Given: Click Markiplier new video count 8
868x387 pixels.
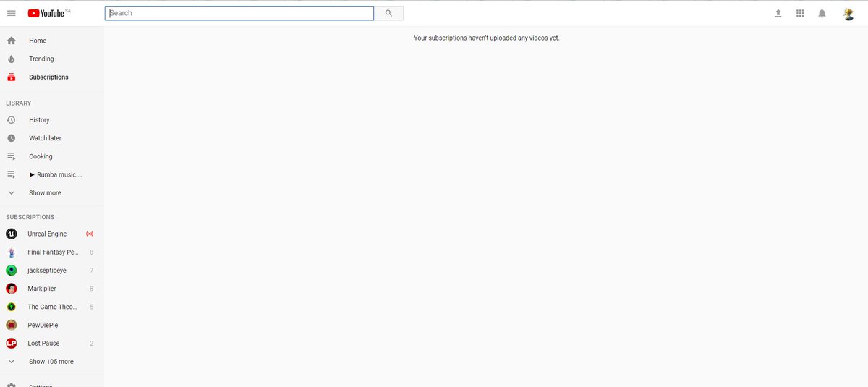Looking at the screenshot, I should point(91,289).
